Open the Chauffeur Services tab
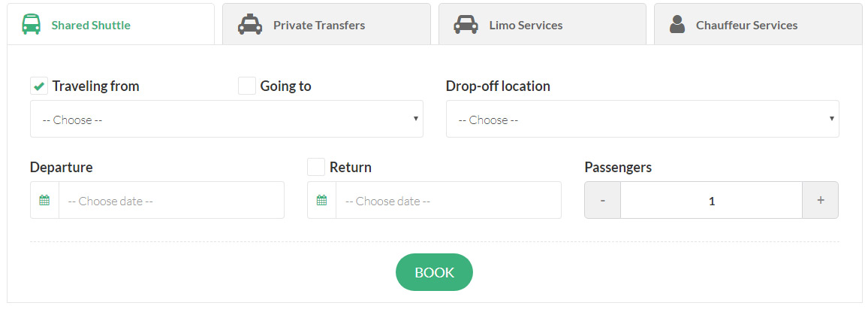The width and height of the screenshot is (868, 309). tap(758, 24)
